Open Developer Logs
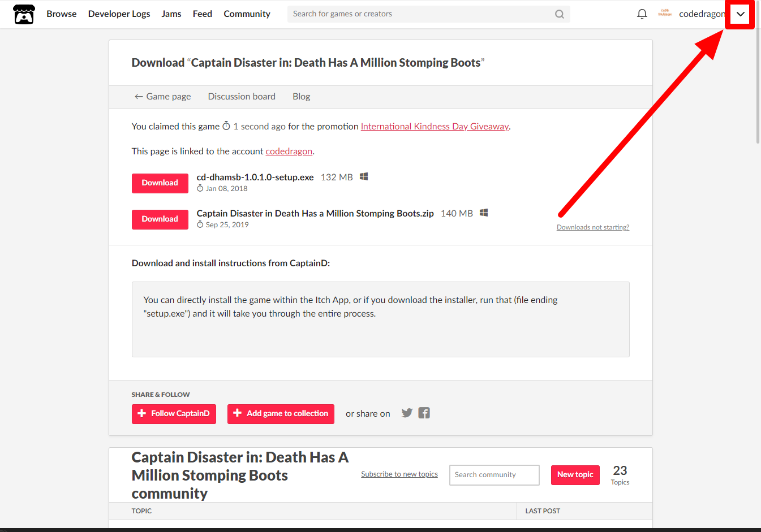 tap(119, 14)
